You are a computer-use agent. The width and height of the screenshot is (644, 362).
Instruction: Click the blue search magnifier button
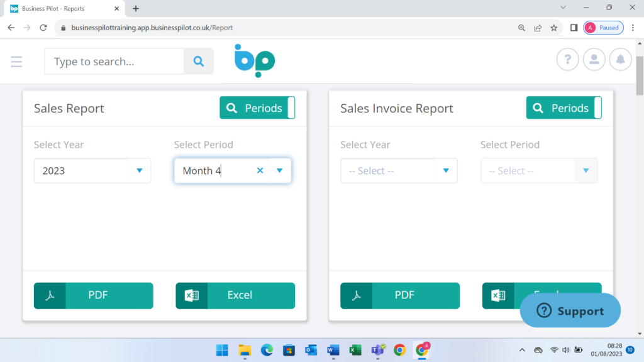pos(199,61)
